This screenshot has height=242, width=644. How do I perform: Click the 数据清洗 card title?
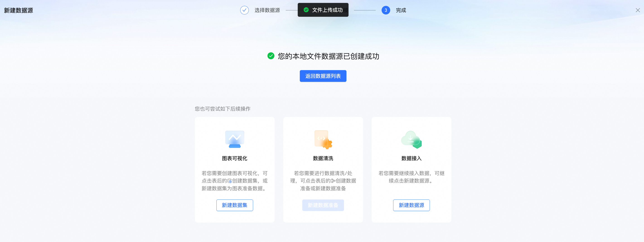[x=323, y=158]
